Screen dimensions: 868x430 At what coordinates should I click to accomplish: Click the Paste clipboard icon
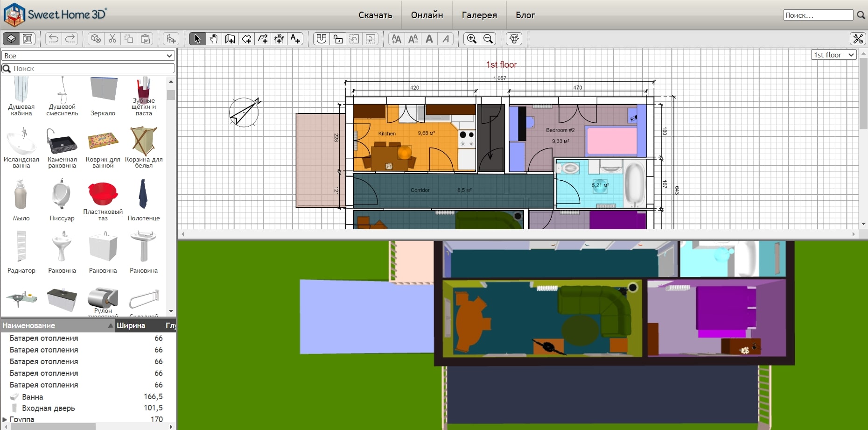pos(146,39)
